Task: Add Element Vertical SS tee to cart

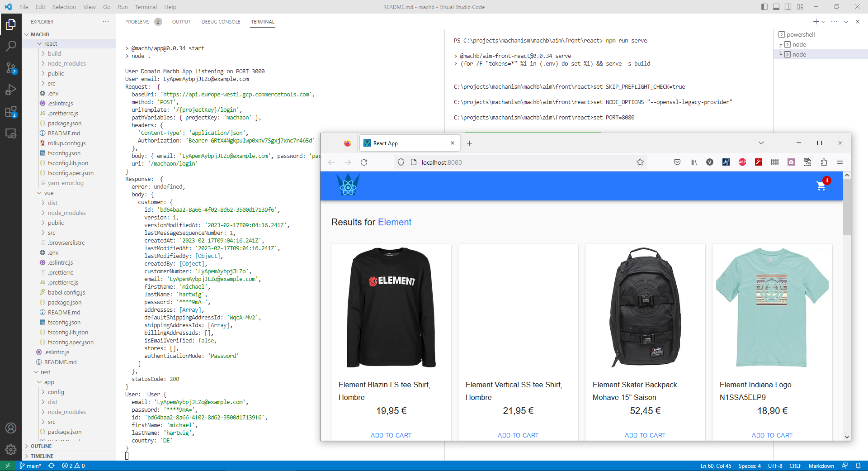Action: 518,435
